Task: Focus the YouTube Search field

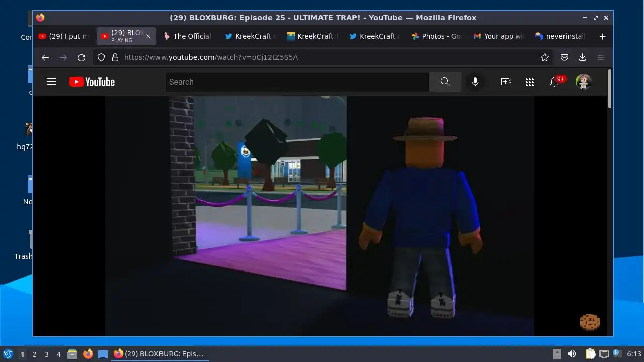Action: pyautogui.click(x=297, y=82)
